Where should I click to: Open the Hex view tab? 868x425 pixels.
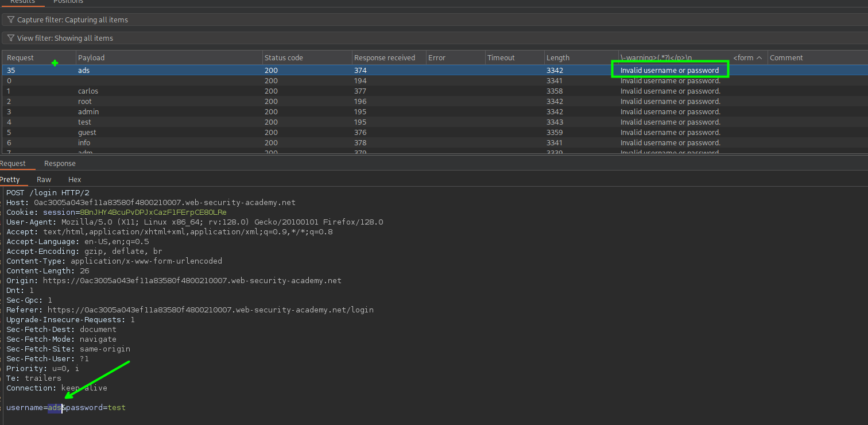[75, 180]
